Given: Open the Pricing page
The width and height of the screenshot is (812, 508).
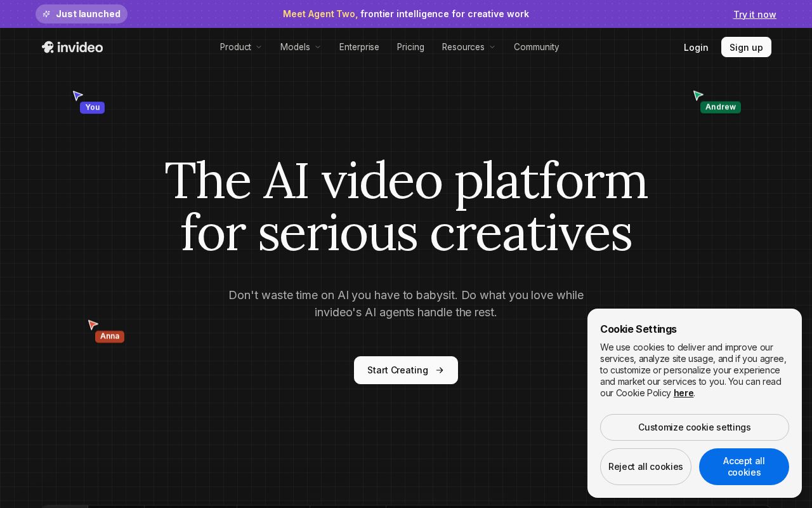Looking at the screenshot, I should pyautogui.click(x=410, y=47).
